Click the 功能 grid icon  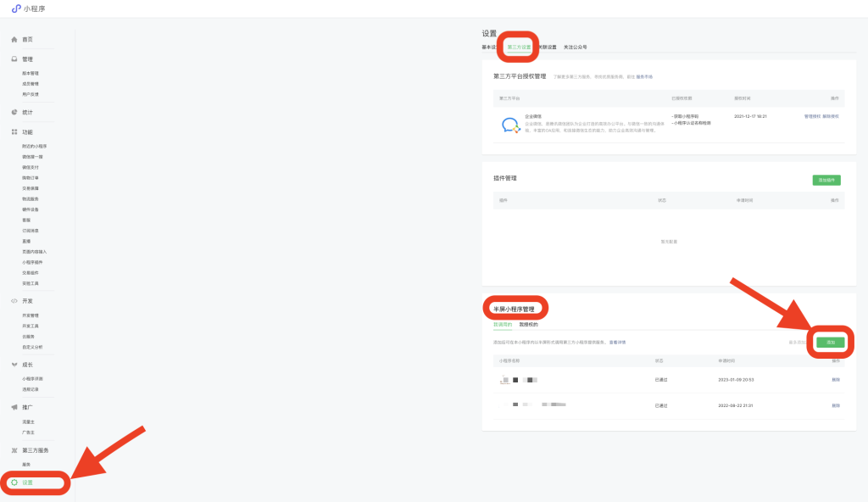pyautogui.click(x=14, y=132)
